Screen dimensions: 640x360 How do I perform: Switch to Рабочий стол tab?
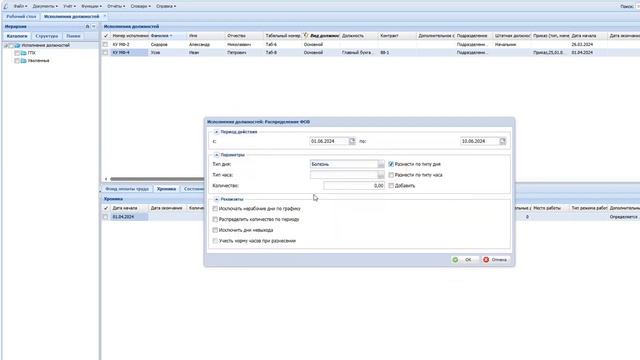[x=21, y=17]
